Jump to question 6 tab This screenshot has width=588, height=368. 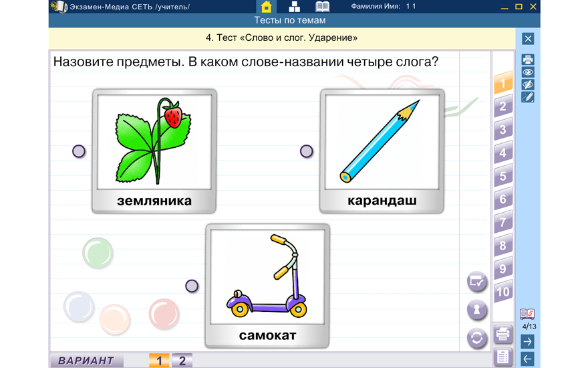(x=503, y=199)
